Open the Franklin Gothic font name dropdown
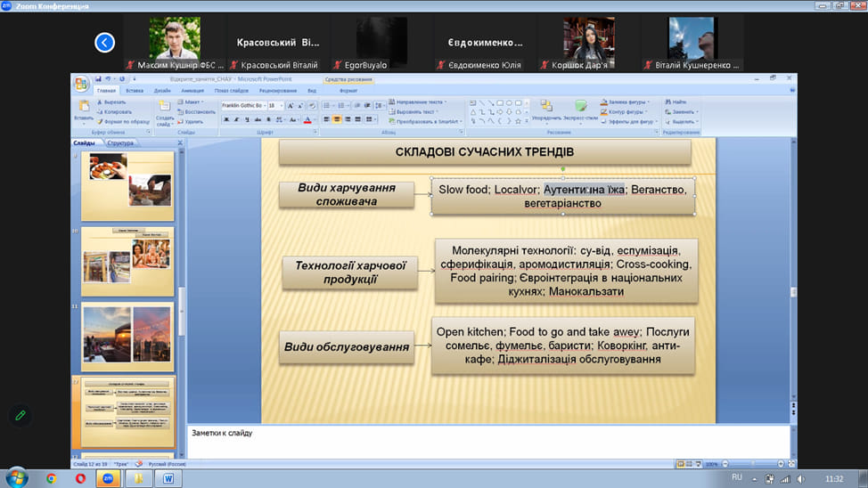 point(264,105)
